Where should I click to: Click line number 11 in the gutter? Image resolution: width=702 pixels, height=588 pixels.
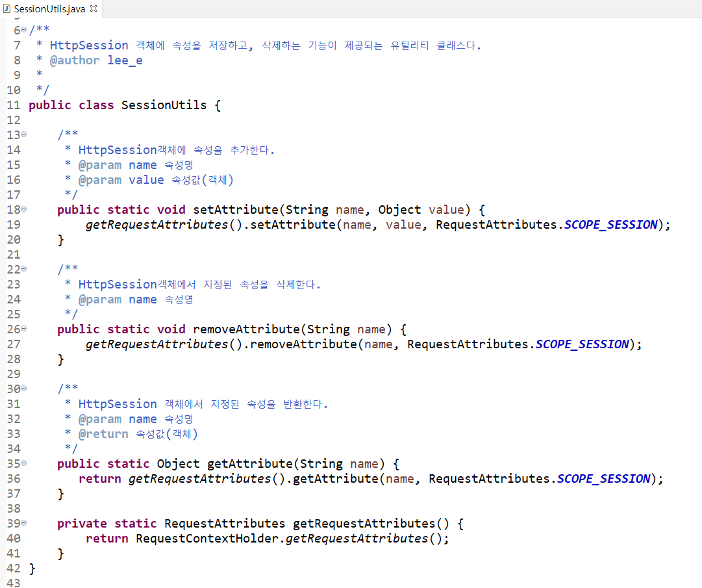tap(14, 105)
